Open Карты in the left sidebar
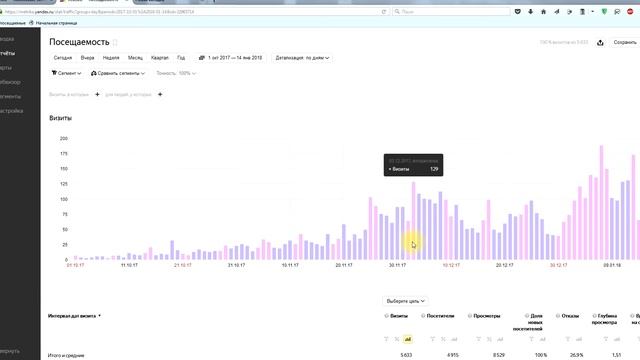640x360 pixels. 6,68
